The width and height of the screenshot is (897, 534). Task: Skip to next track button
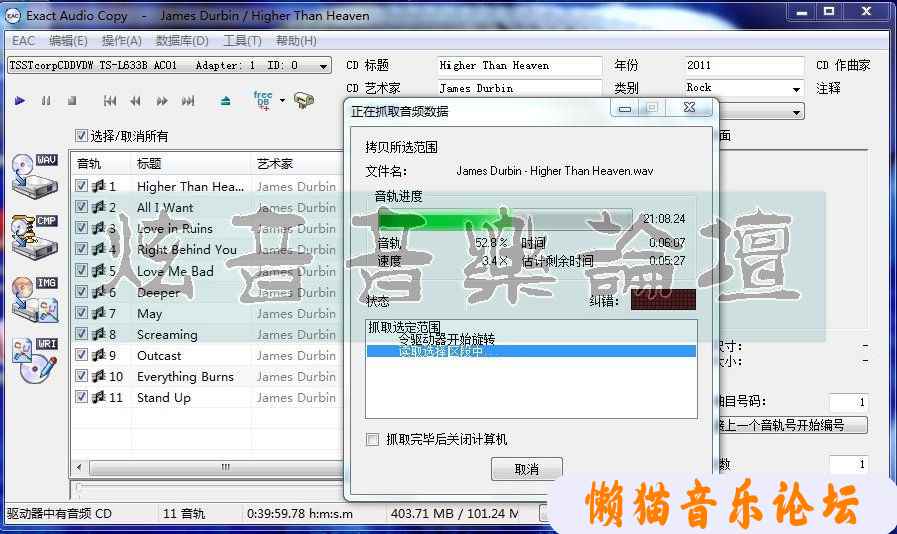pyautogui.click(x=188, y=101)
